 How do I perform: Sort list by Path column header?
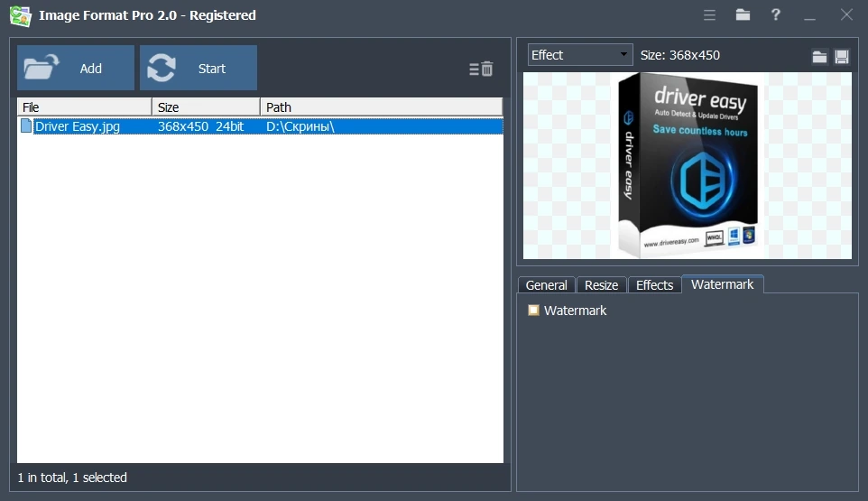[382, 107]
